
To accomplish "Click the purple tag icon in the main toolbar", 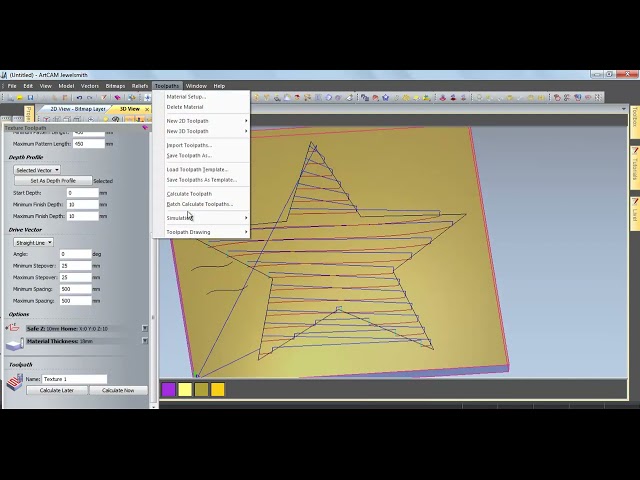I will tap(117, 98).
